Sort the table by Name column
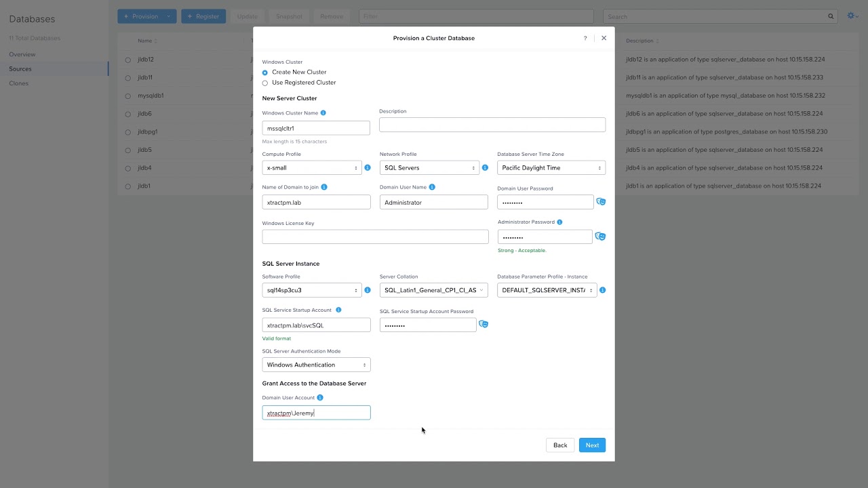 pyautogui.click(x=147, y=41)
